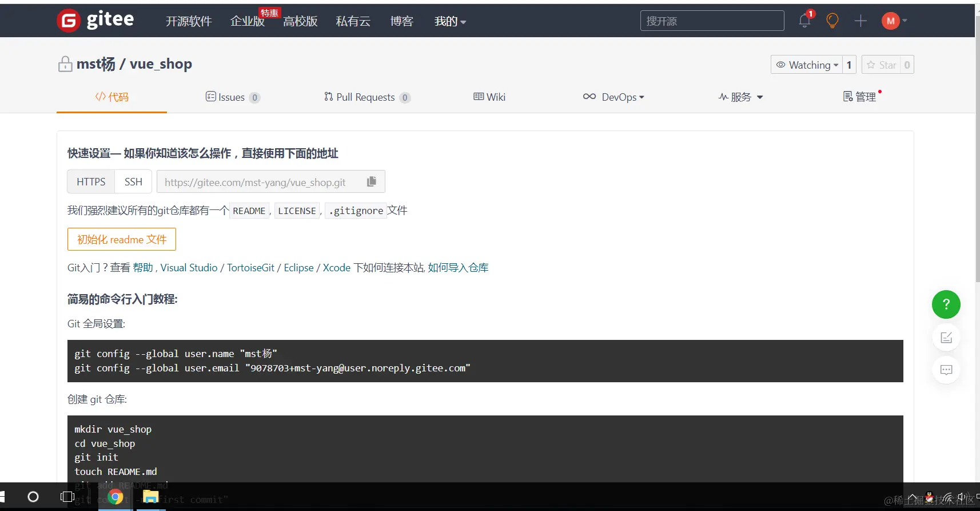Click the git config user.email command line
980x511 pixels.
272,368
